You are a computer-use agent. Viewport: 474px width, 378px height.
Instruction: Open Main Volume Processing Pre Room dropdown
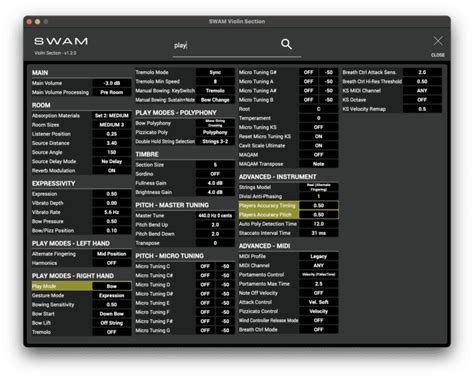tap(112, 92)
